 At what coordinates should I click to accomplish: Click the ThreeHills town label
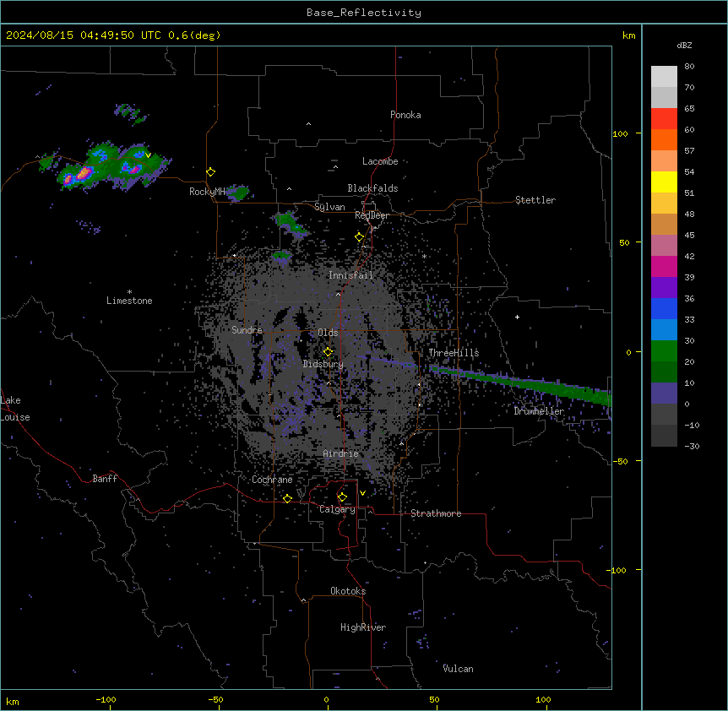click(454, 353)
